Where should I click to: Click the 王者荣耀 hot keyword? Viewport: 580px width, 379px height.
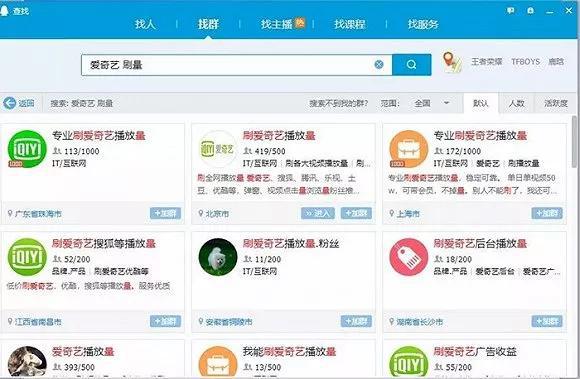coord(486,62)
